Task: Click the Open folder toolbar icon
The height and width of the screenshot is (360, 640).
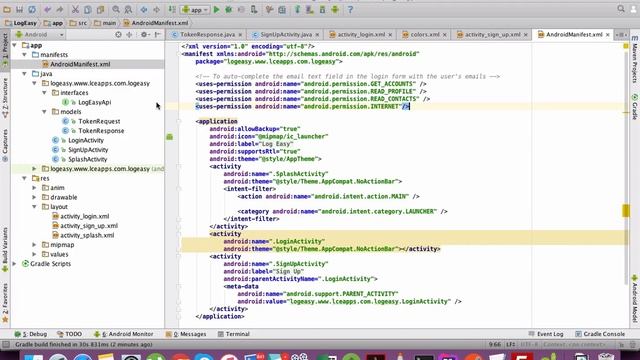Action: tap(7, 9)
